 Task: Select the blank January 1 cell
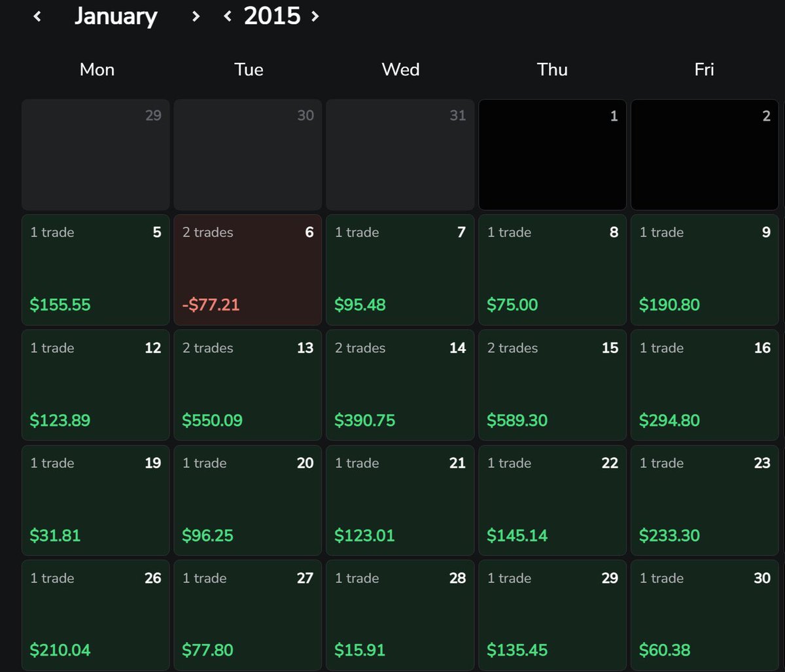[x=552, y=155]
